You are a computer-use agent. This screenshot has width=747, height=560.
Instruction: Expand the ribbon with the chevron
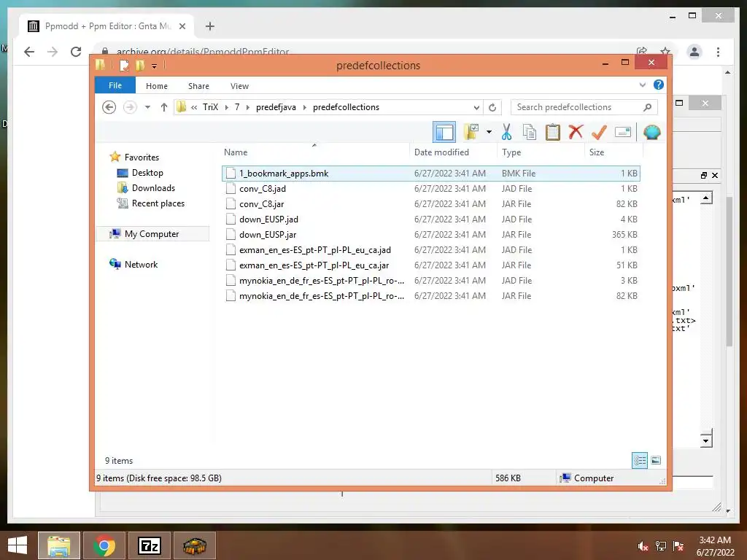[642, 85]
